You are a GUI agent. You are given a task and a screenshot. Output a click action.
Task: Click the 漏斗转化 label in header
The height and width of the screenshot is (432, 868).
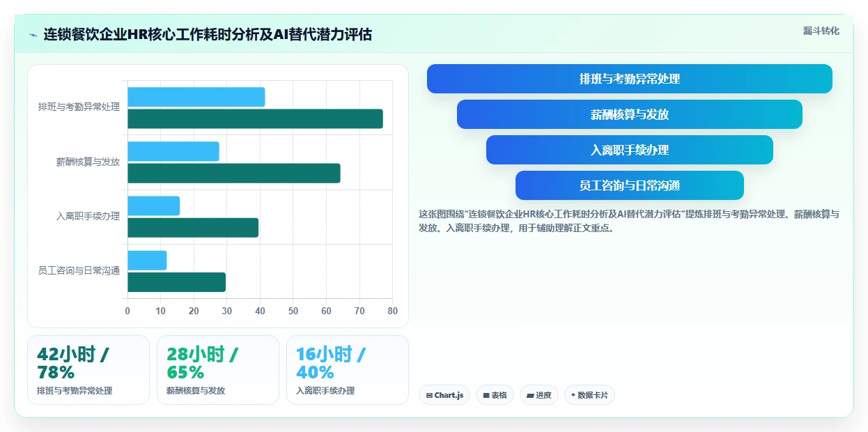(821, 31)
